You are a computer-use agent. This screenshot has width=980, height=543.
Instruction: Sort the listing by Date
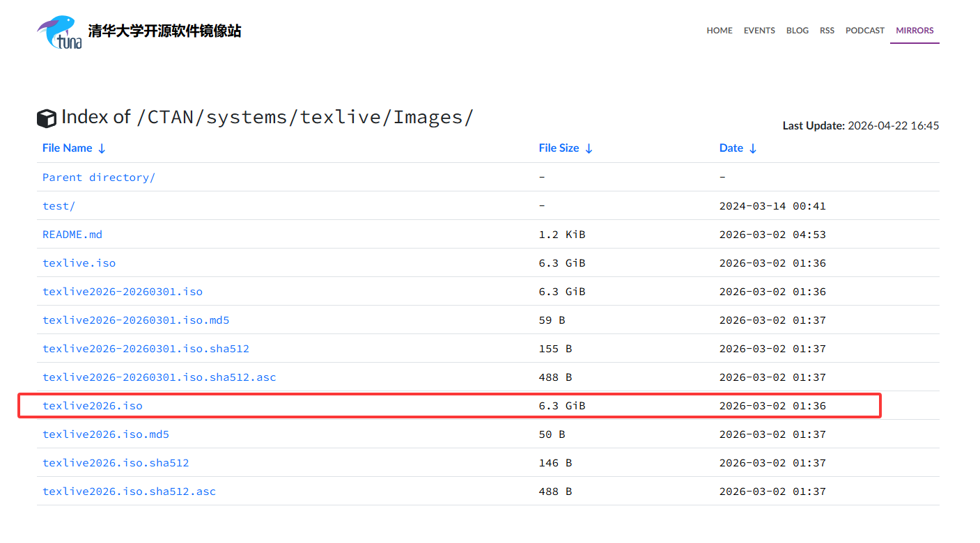(x=738, y=148)
